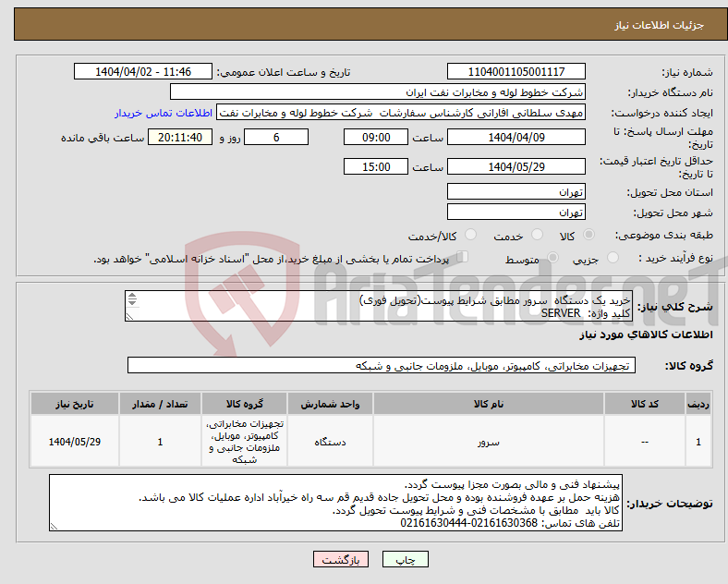Click column header نام کالا
This screenshot has width=728, height=584.
pos(489,404)
